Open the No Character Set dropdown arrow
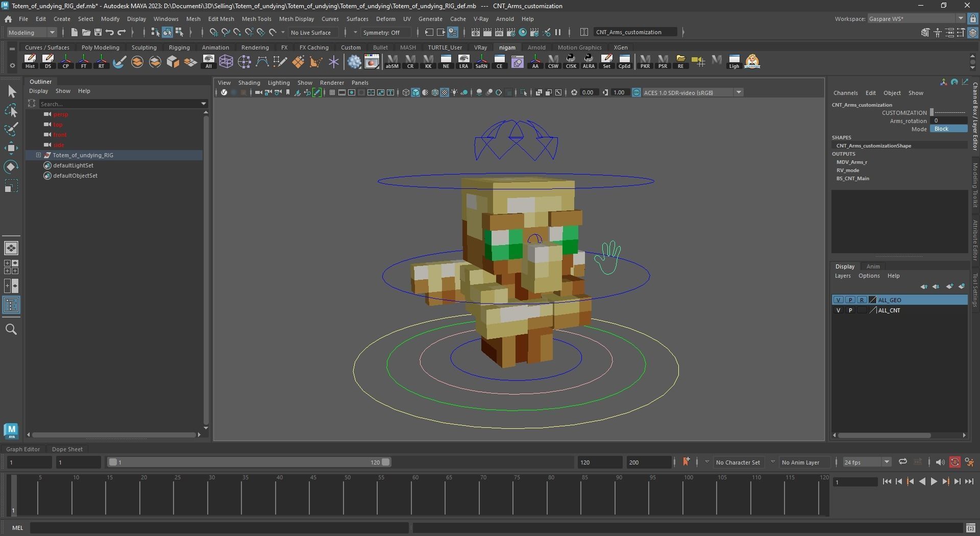 [707, 462]
